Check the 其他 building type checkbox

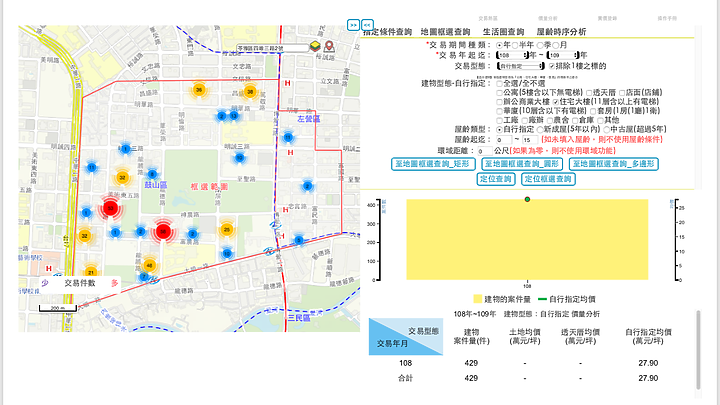(x=601, y=120)
